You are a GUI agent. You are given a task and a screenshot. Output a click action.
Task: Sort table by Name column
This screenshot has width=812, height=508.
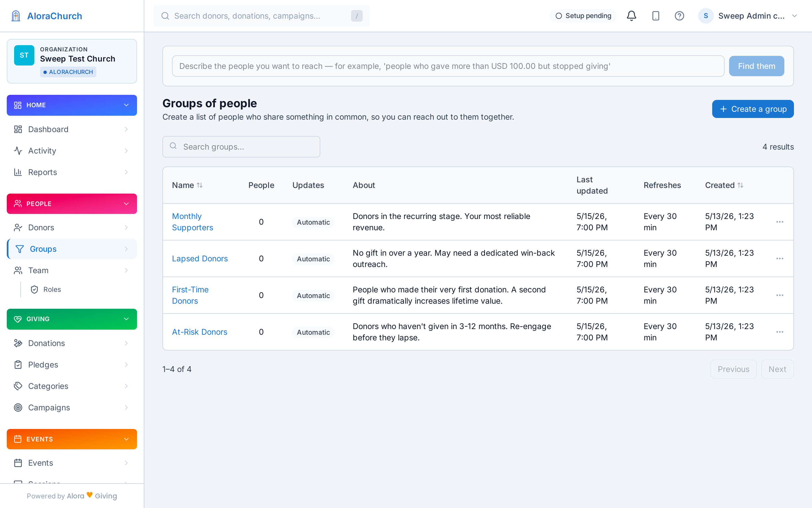click(x=187, y=185)
